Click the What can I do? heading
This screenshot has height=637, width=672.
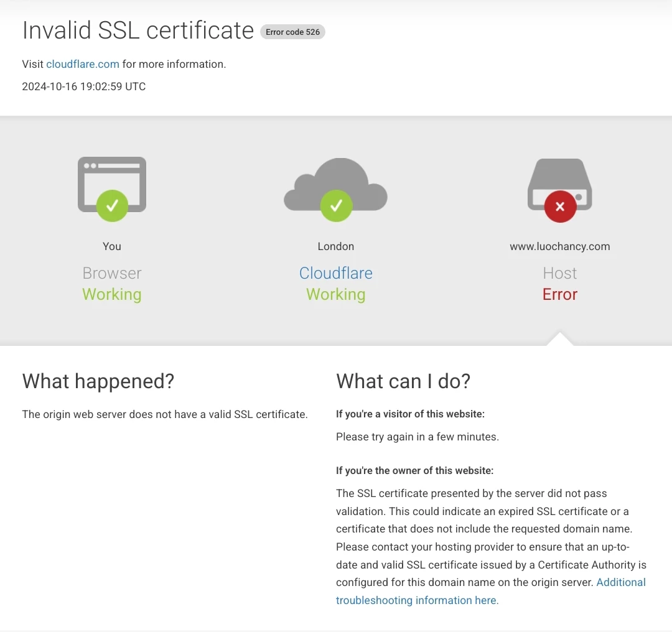(403, 381)
